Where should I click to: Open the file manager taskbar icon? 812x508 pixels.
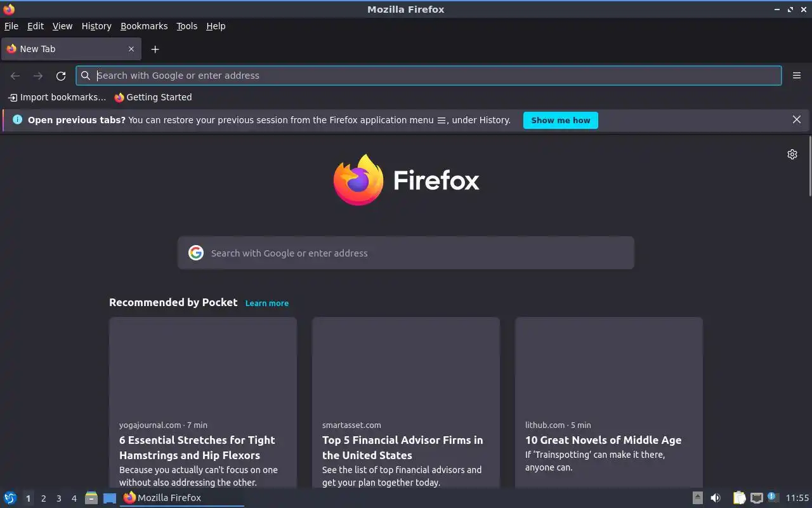pyautogui.click(x=91, y=498)
